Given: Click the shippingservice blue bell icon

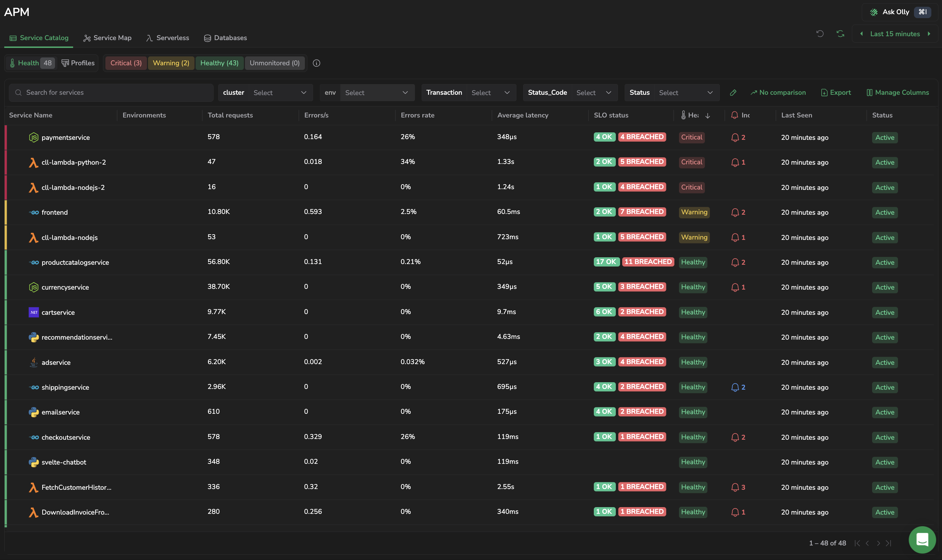Looking at the screenshot, I should pos(735,387).
